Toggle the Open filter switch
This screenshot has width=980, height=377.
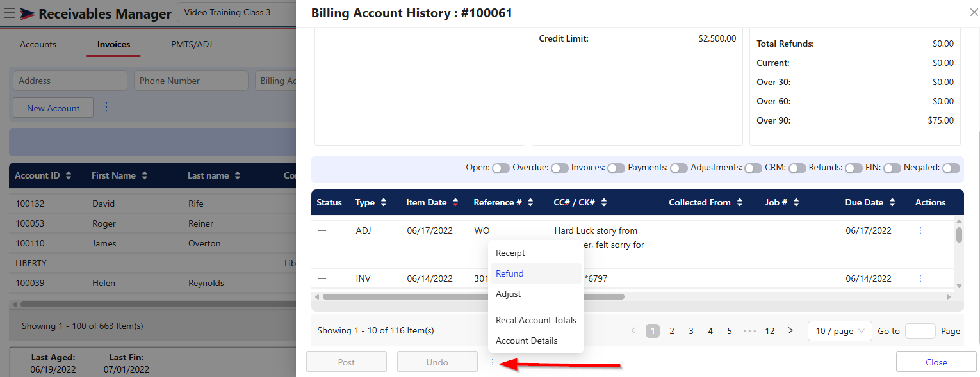501,168
